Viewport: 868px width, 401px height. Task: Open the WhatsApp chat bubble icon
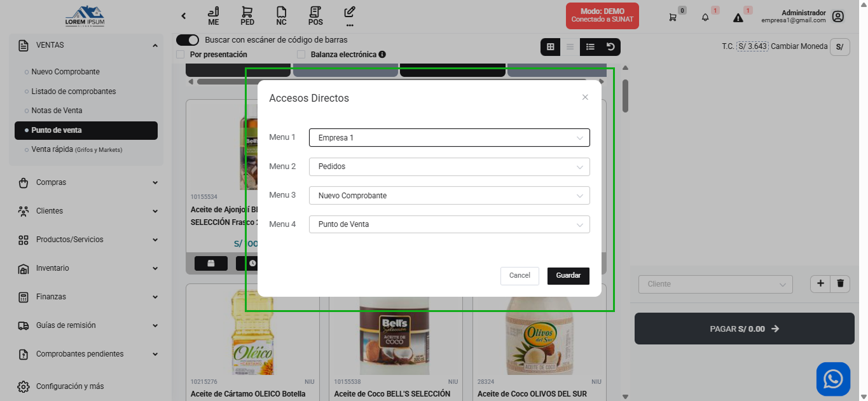(833, 379)
